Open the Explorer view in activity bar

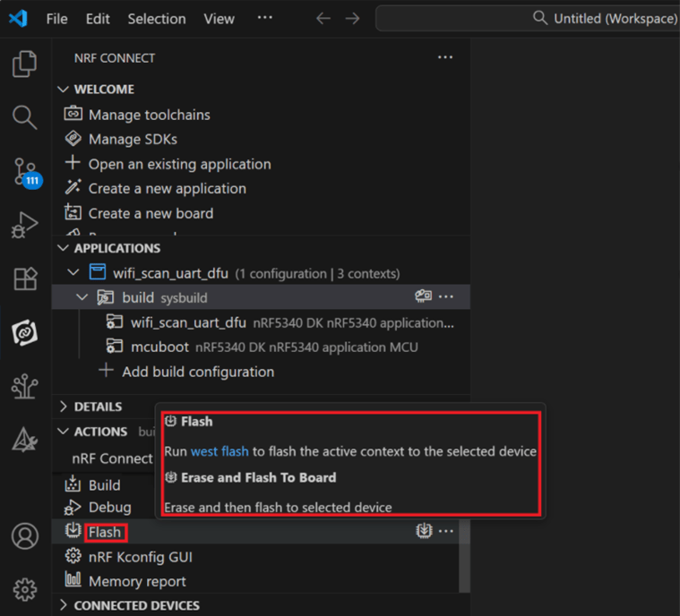point(25,64)
